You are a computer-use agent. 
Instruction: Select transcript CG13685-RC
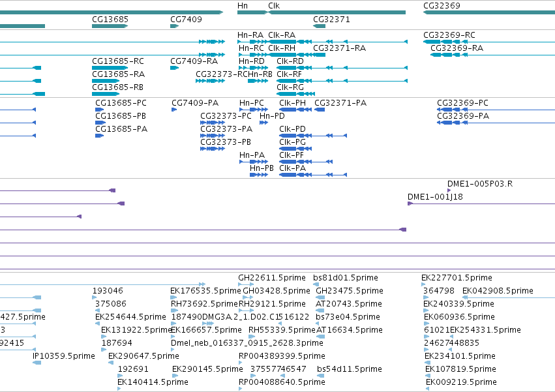[118, 61]
